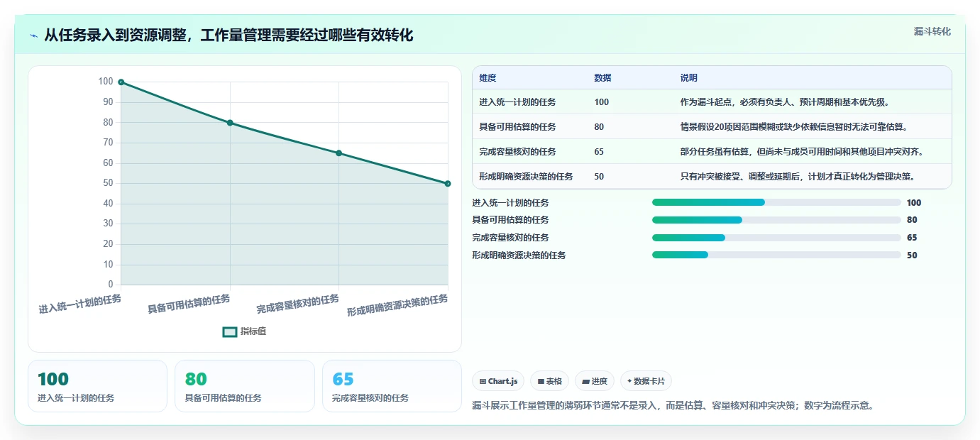This screenshot has height=440, width=980.
Task: Click the progress bar valued 65
Action: click(776, 237)
